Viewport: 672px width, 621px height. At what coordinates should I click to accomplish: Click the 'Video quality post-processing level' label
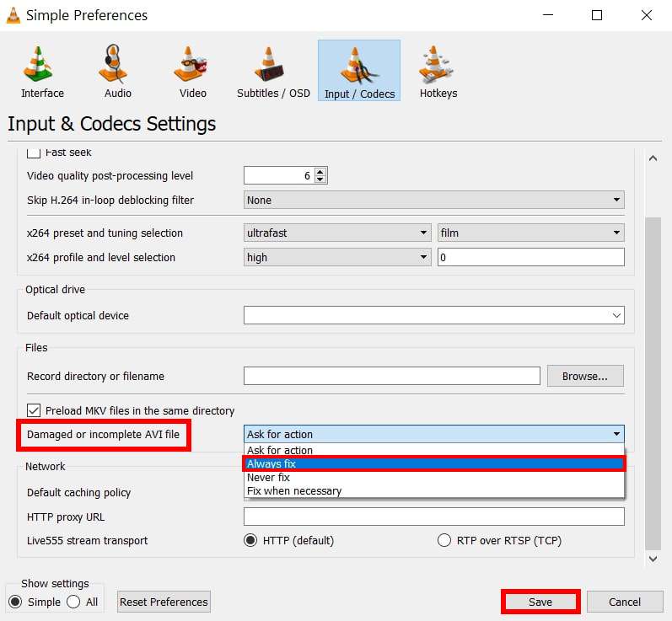coord(110,175)
